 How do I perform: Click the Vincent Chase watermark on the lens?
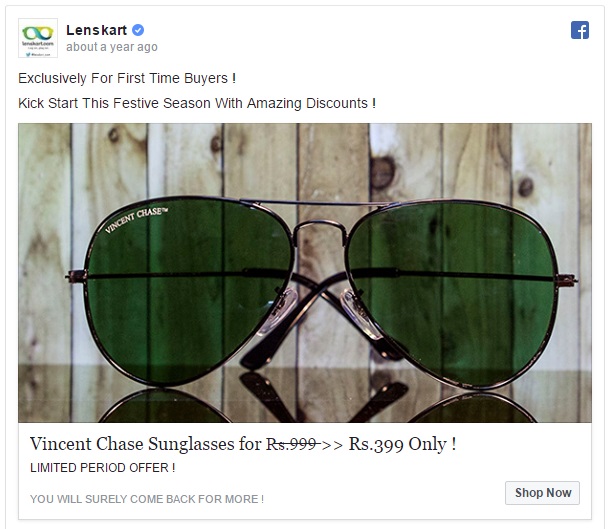137,220
